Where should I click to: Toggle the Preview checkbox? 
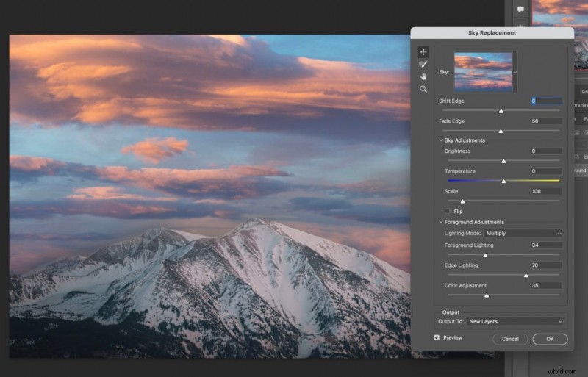click(437, 338)
